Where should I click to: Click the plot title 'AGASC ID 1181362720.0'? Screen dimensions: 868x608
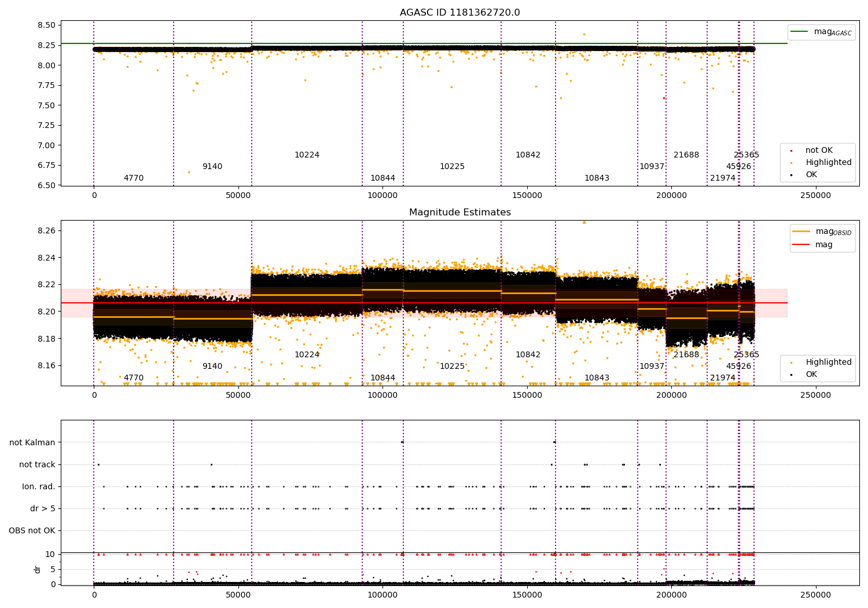pos(459,13)
